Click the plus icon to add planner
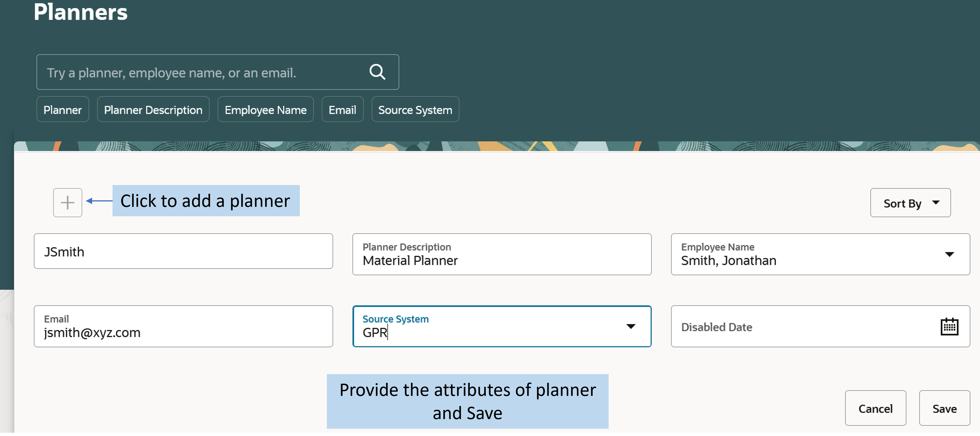This screenshot has height=436, width=980. [68, 202]
